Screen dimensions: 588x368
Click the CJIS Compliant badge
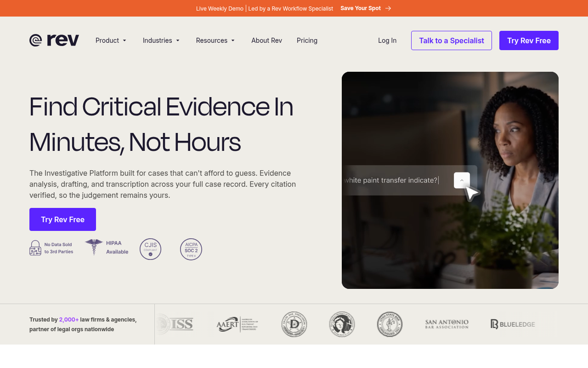[151, 249]
